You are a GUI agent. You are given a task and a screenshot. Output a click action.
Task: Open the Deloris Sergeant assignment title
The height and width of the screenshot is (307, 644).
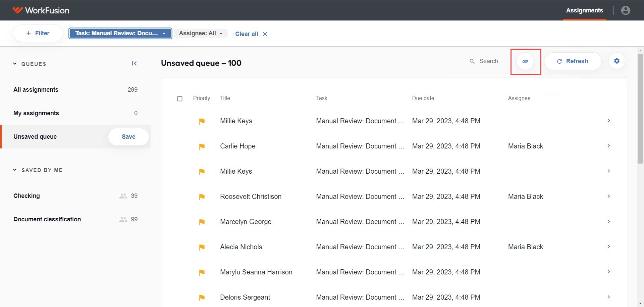(245, 297)
